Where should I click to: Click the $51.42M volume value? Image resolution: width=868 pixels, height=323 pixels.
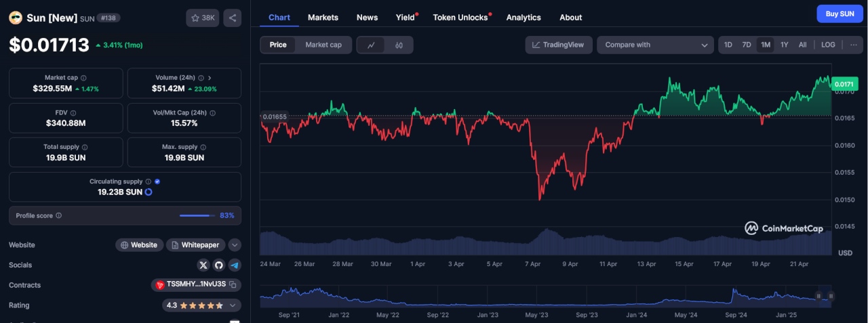(168, 89)
